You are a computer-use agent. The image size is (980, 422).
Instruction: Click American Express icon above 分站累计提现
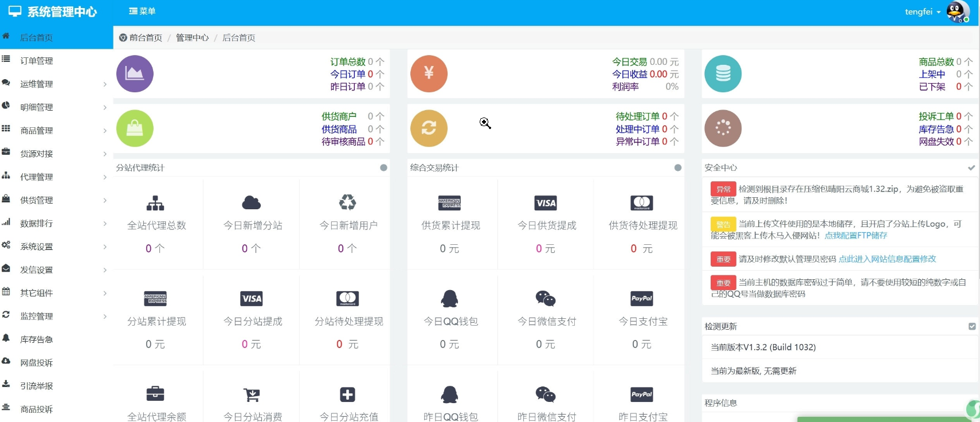[155, 299]
